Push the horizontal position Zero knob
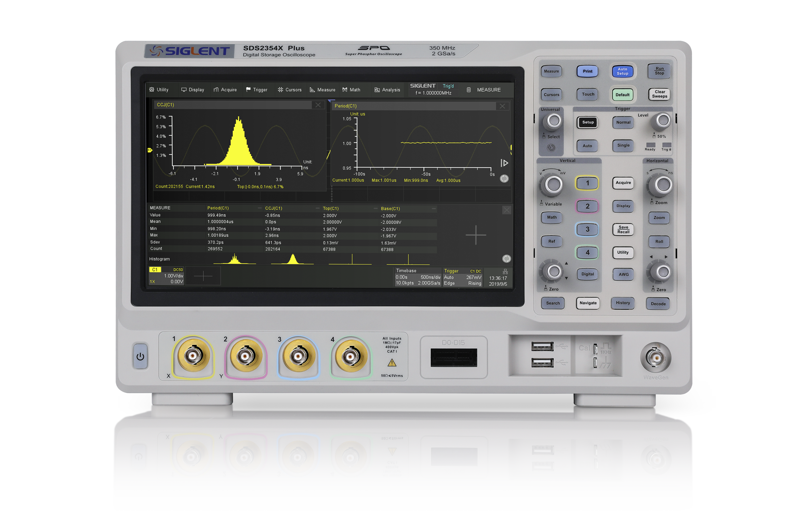This screenshot has width=798, height=532. tap(662, 272)
